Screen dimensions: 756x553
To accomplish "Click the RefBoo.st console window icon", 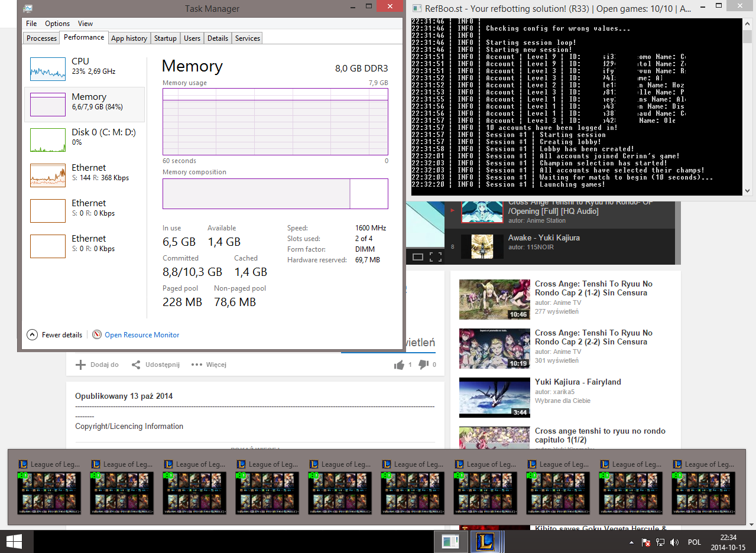I will [416, 8].
